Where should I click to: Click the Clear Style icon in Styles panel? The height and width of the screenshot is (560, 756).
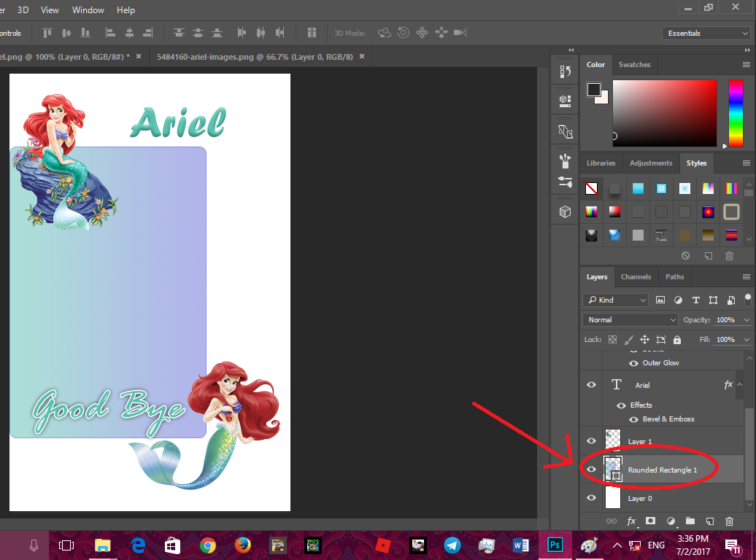coord(686,255)
